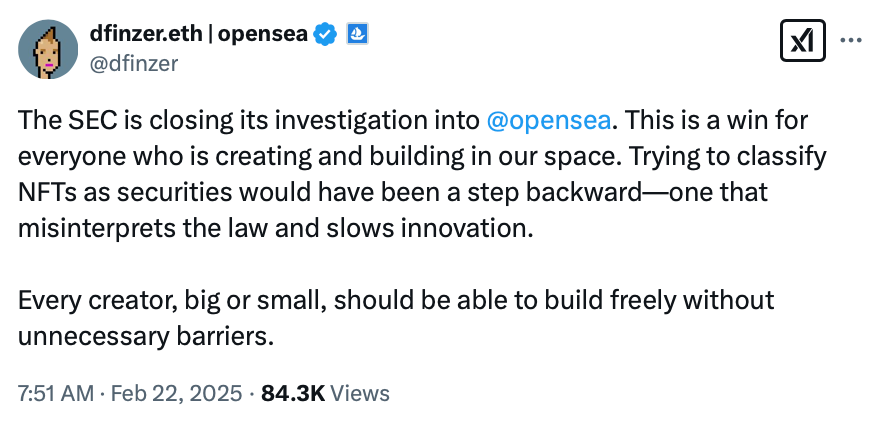Screen dimensions: 872x421
Task: Open the three-dot more options menu
Action: click(x=851, y=41)
